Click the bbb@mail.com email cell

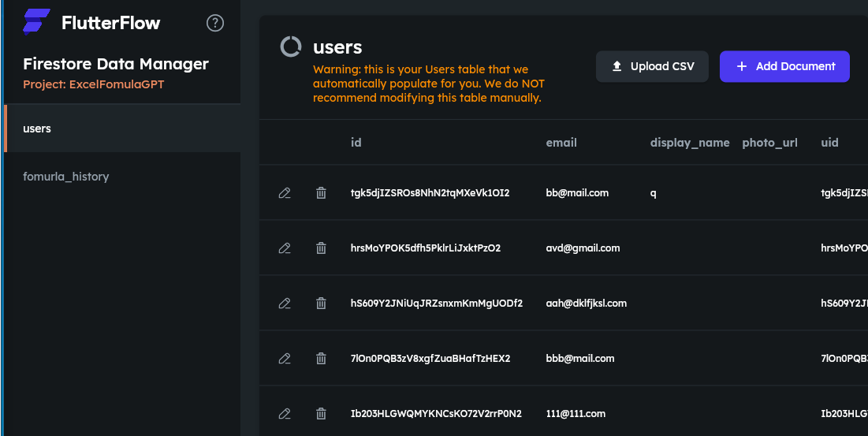click(x=580, y=359)
